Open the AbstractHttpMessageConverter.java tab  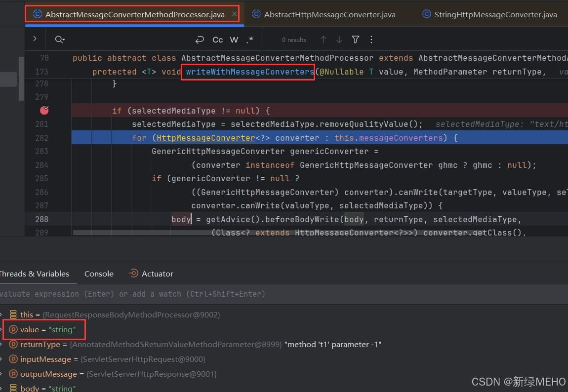pos(324,14)
